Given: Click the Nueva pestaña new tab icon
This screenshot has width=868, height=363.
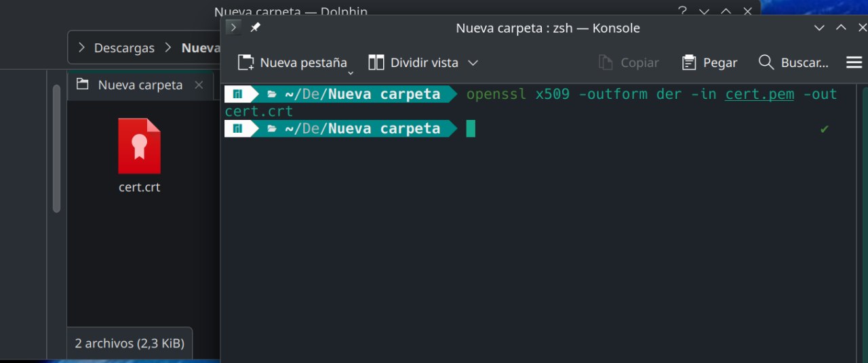Looking at the screenshot, I should pos(246,63).
